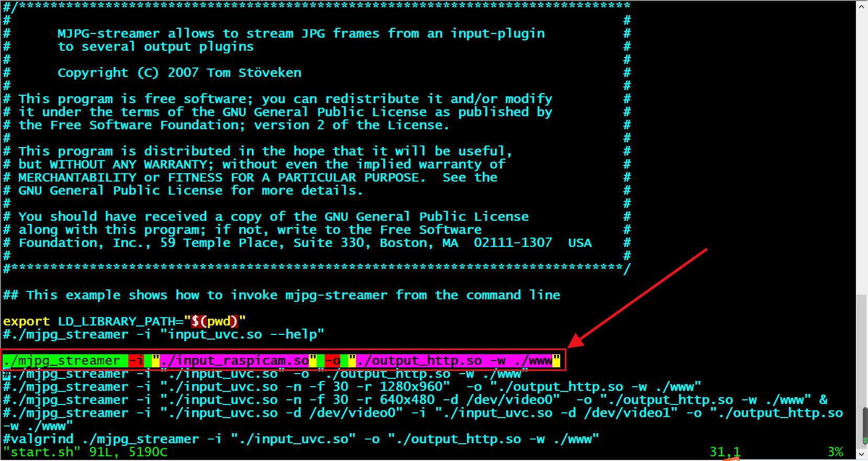
Task: Click the highlighted -o flag
Action: [332, 361]
